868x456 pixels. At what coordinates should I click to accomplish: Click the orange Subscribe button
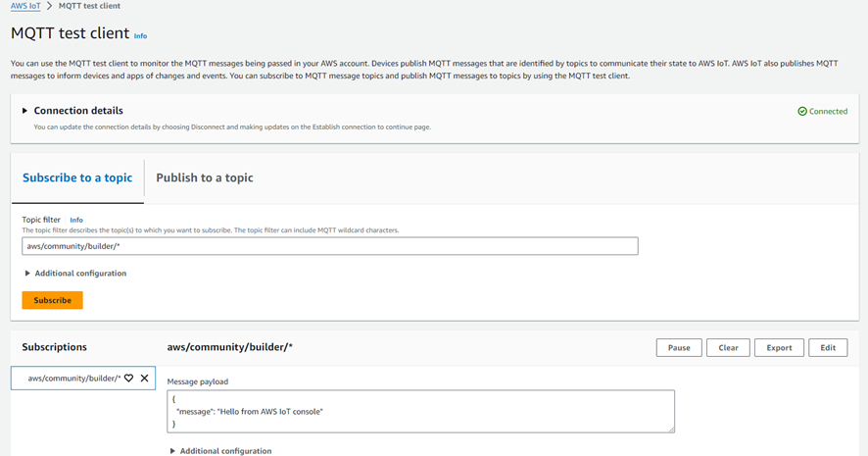53,300
